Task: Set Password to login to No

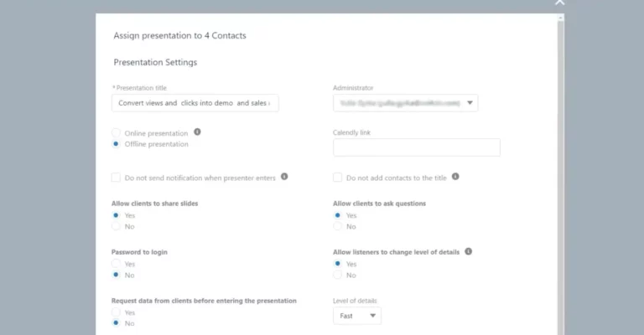Action: pyautogui.click(x=116, y=275)
